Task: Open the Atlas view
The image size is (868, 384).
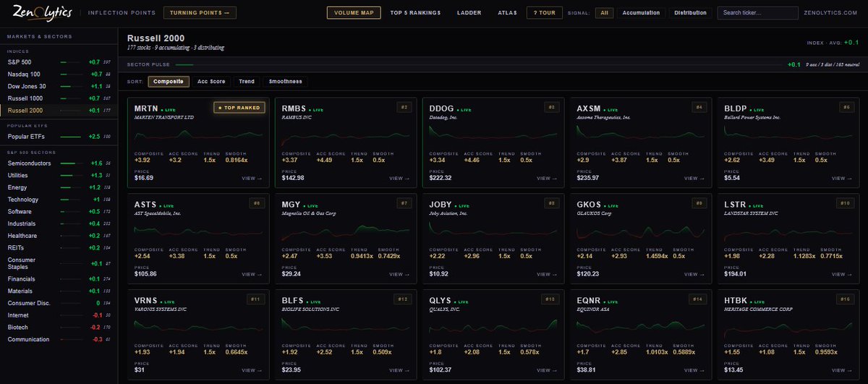Action: coord(506,12)
